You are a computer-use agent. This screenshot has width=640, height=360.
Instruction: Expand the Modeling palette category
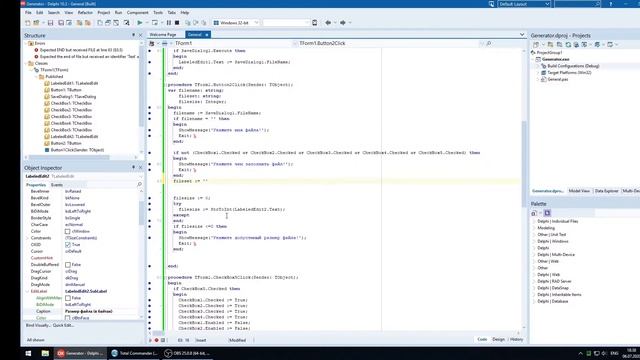[x=534, y=228]
